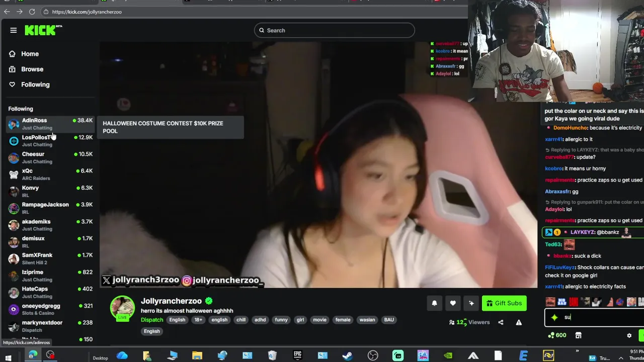Click SamXFrank avatar in Following list

(x=14, y=259)
